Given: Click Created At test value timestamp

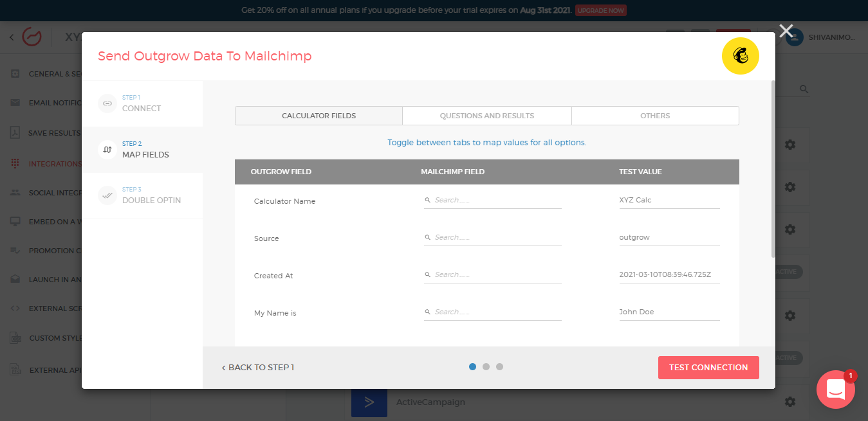Looking at the screenshot, I should [669, 275].
